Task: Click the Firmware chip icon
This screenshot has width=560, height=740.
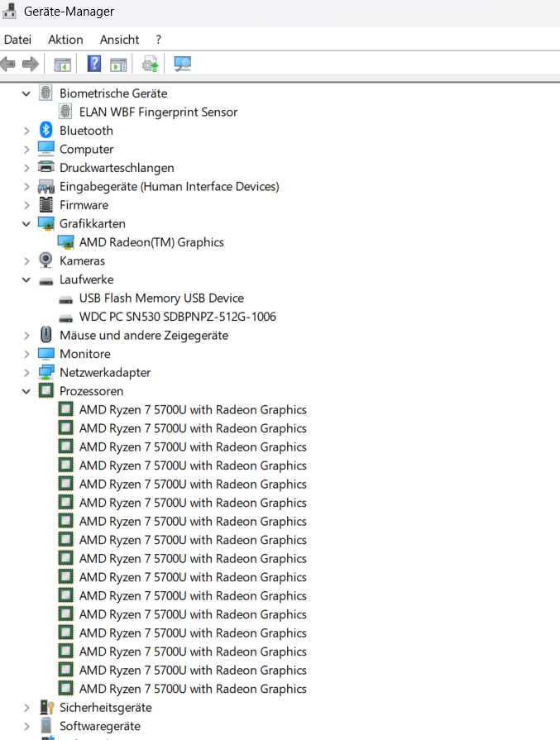Action: tap(45, 204)
